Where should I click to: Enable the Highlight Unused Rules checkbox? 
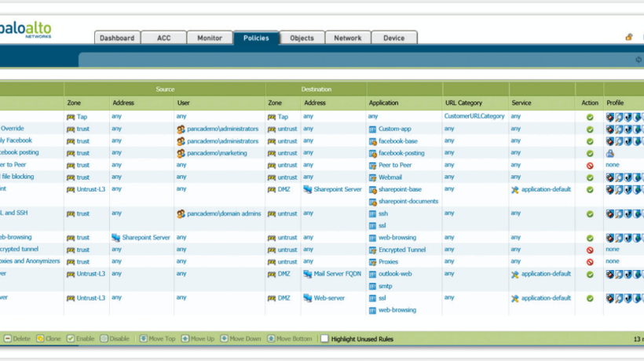coord(325,339)
